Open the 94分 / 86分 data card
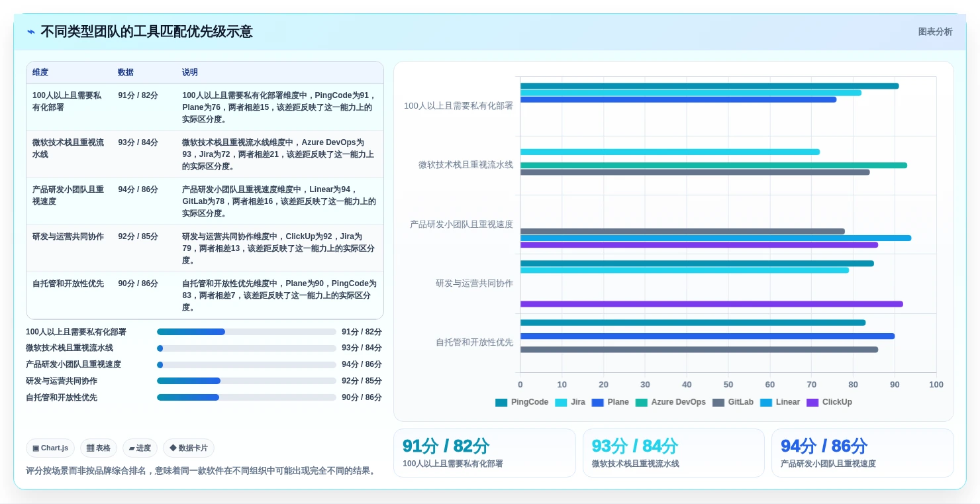Viewport: 980px width, 504px height. 863,453
